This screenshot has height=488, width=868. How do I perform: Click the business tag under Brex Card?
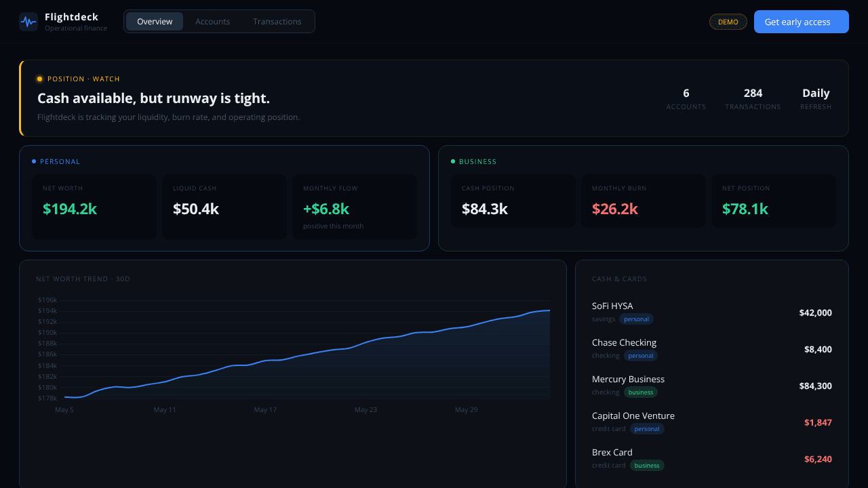coord(647,466)
